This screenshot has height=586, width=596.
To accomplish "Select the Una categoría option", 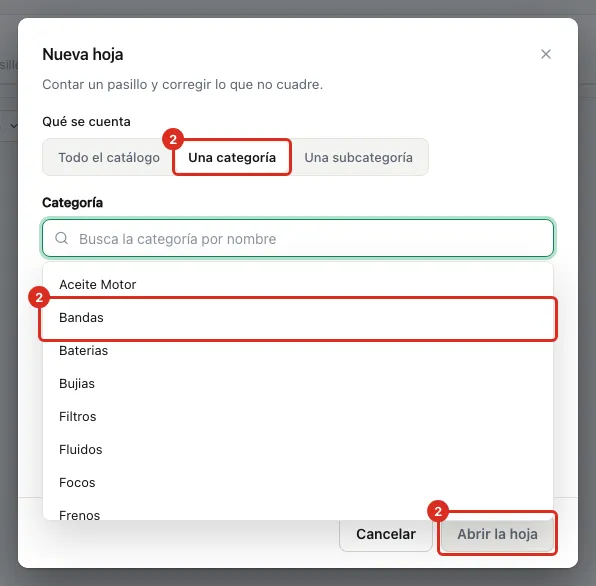I will [232, 157].
